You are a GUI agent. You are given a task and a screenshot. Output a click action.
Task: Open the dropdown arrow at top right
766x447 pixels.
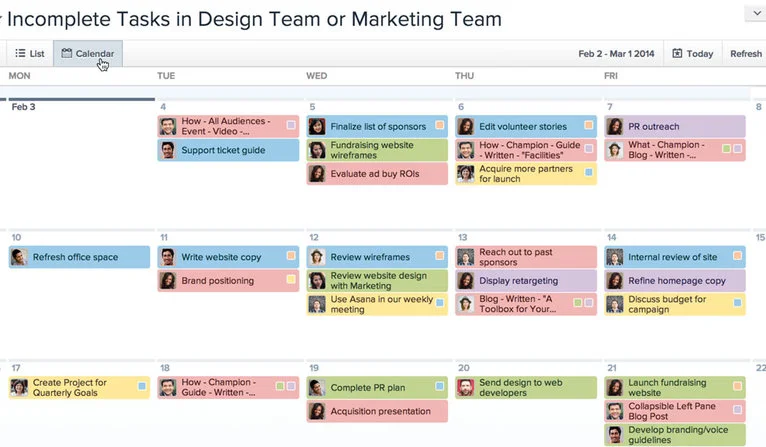756,13
